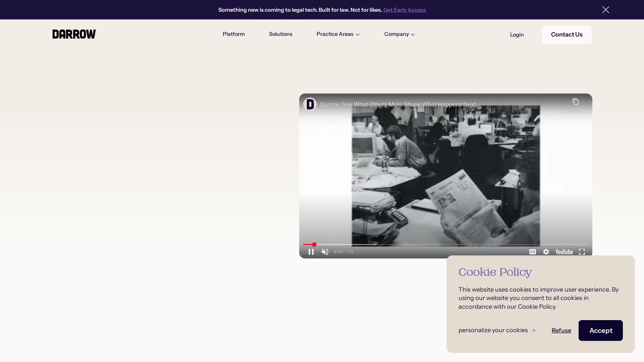Viewport: 644px width, 362px height.
Task: Expand the Practice Areas dropdown
Action: 338,34
